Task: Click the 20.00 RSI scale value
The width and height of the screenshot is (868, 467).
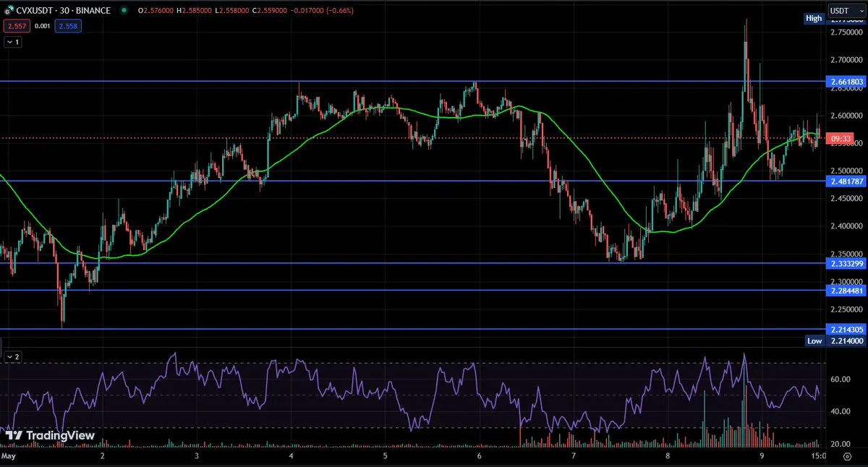Action: pyautogui.click(x=840, y=444)
